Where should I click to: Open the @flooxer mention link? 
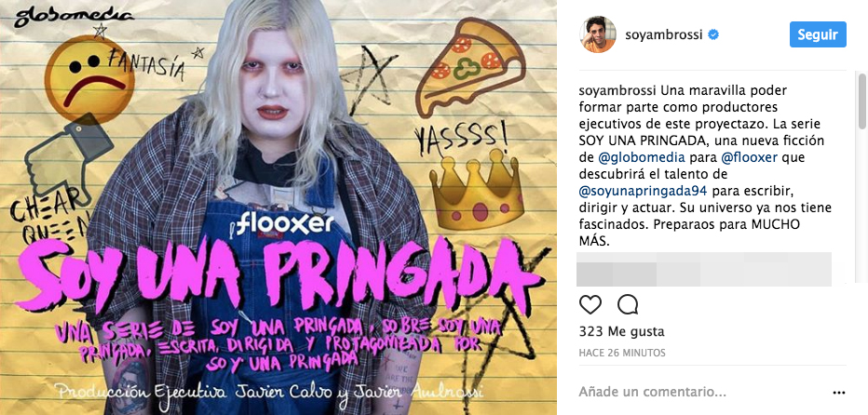[x=750, y=157]
